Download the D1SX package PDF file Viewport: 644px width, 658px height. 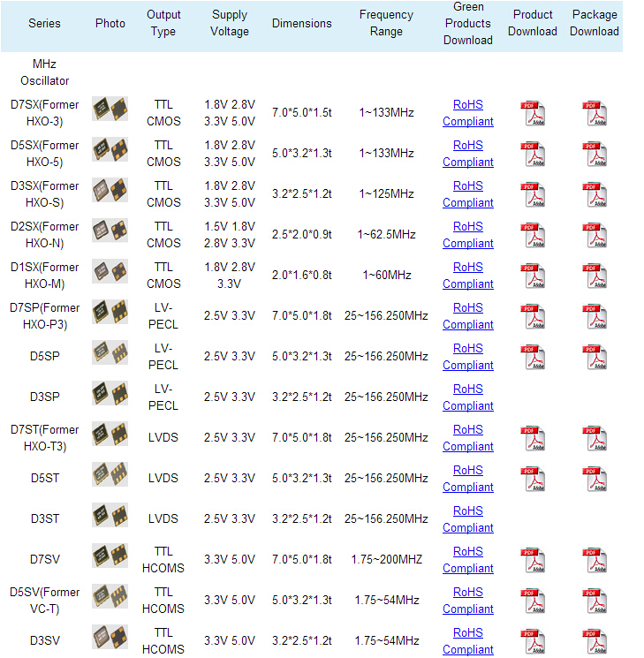[x=594, y=276]
